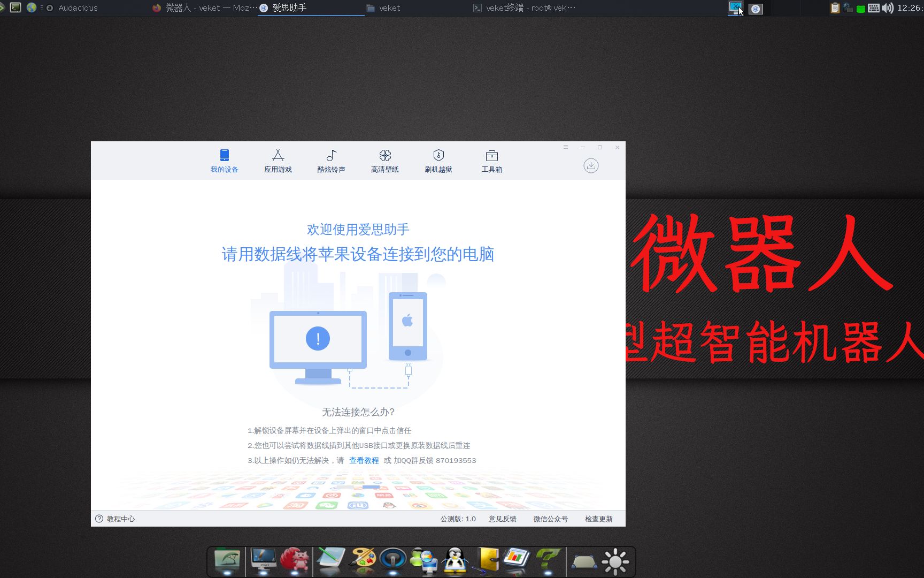The width and height of the screenshot is (924, 578).
Task: Go to the 刷机越狱 flash and jailbreak tab
Action: (x=438, y=161)
